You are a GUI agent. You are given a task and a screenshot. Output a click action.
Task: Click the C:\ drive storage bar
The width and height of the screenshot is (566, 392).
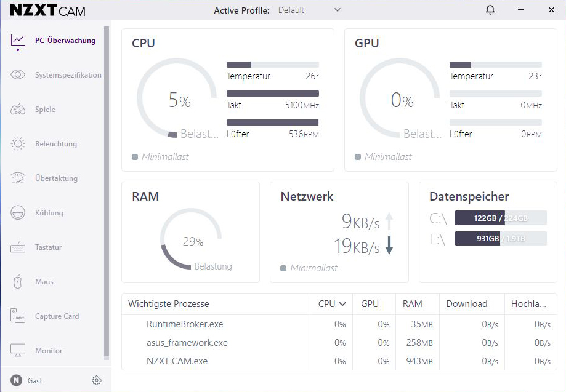click(x=500, y=218)
